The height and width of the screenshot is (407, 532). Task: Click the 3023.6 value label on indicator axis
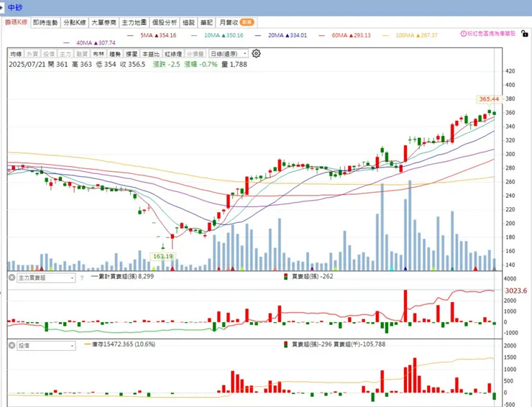[516, 291]
